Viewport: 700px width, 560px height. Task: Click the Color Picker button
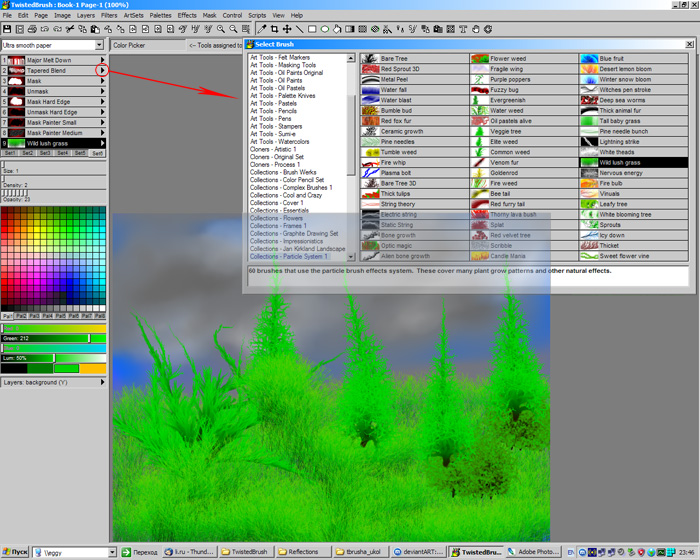[x=148, y=45]
